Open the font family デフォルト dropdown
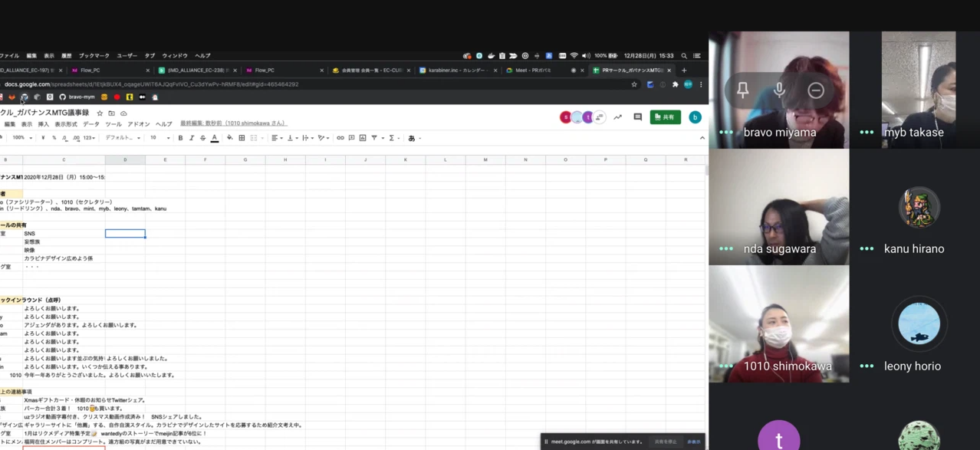The height and width of the screenshot is (450, 980). click(123, 138)
